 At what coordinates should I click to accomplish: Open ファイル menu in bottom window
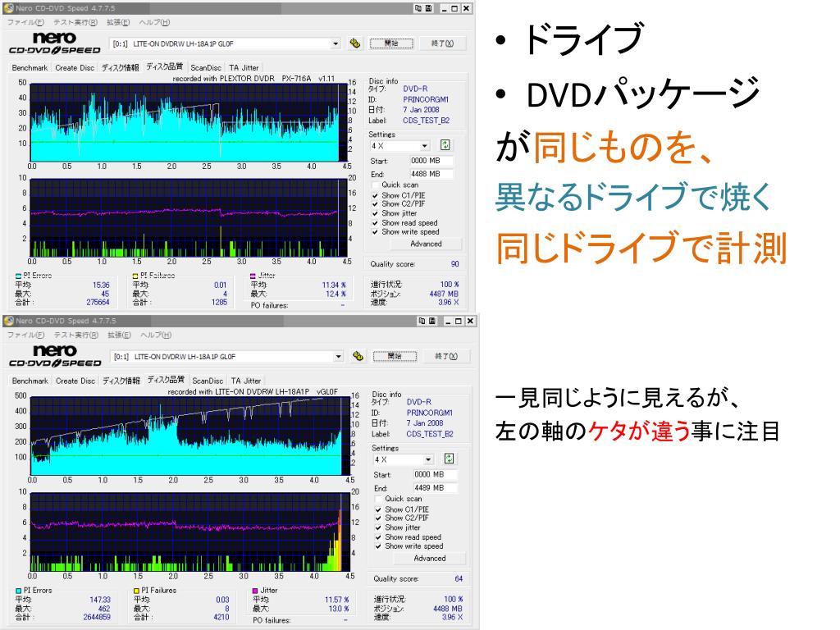(25, 335)
